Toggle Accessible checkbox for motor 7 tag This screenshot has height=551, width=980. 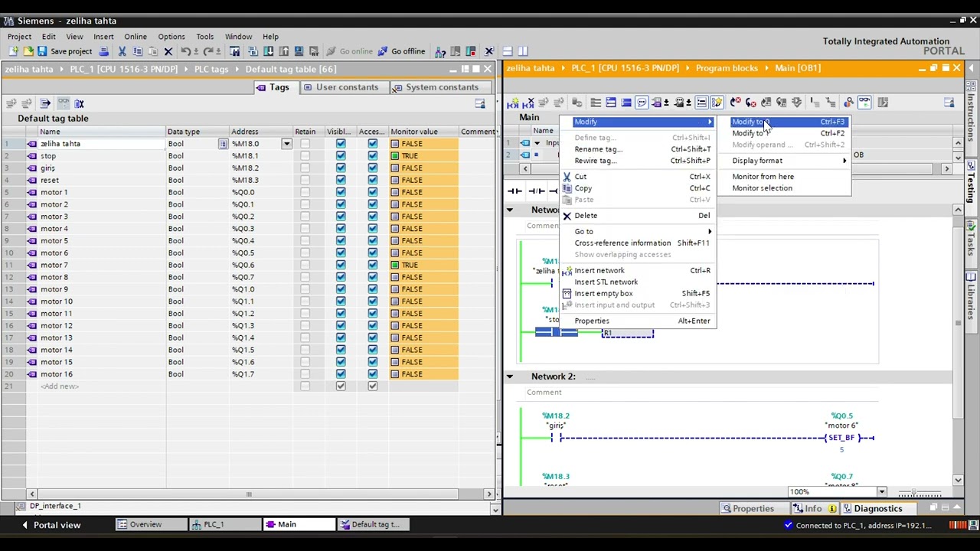373,265
